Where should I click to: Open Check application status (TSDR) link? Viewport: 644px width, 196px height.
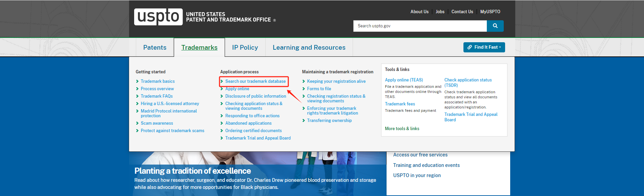pyautogui.click(x=468, y=83)
